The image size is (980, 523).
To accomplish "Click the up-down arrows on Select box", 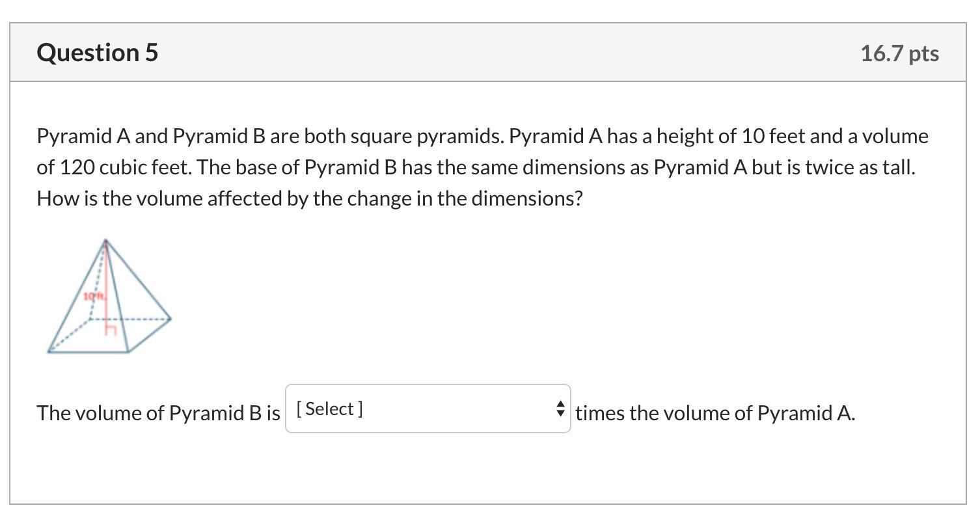I will click(x=560, y=409).
